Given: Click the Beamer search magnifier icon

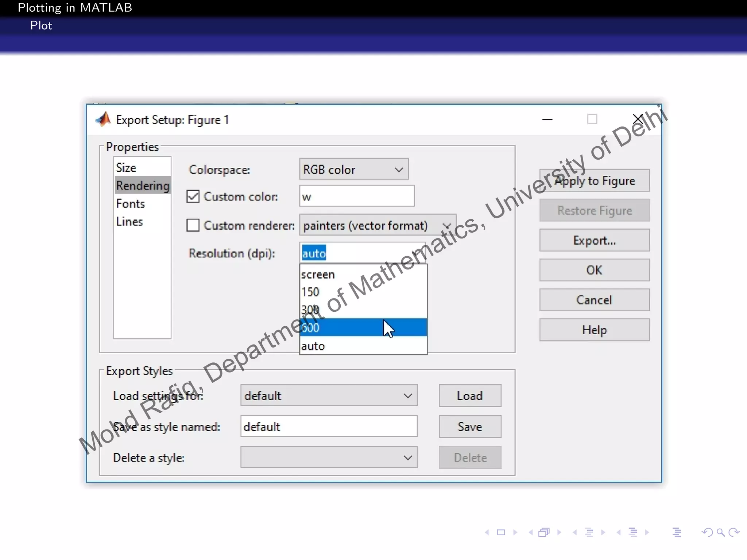Looking at the screenshot, I should click(x=720, y=533).
